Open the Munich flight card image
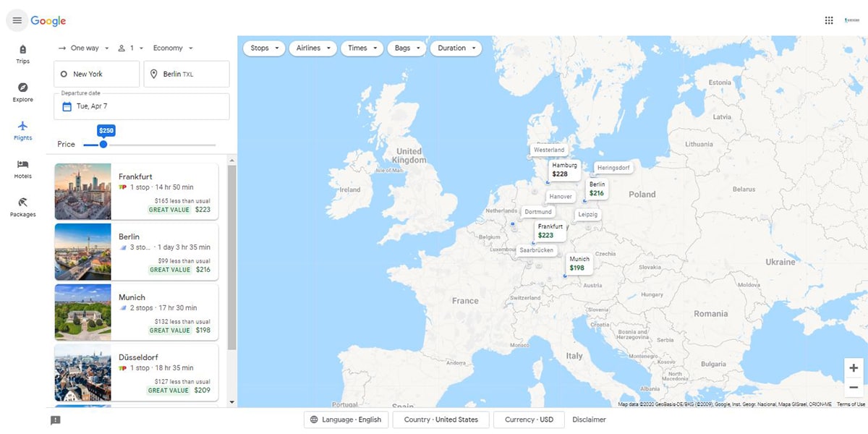This screenshot has width=868, height=434. coord(82,312)
